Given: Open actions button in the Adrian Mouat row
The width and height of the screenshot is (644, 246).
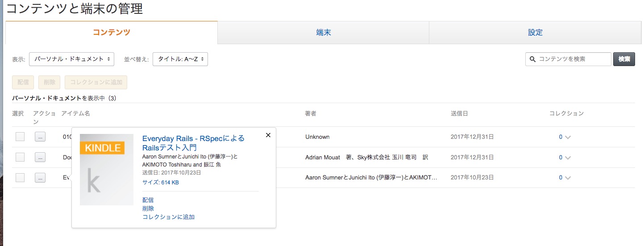Looking at the screenshot, I should tap(40, 157).
